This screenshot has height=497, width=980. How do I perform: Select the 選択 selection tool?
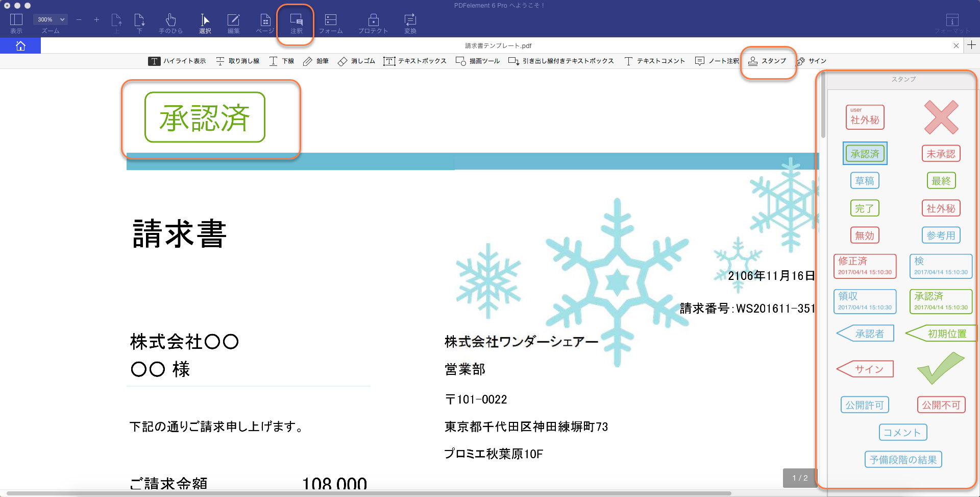tap(205, 23)
